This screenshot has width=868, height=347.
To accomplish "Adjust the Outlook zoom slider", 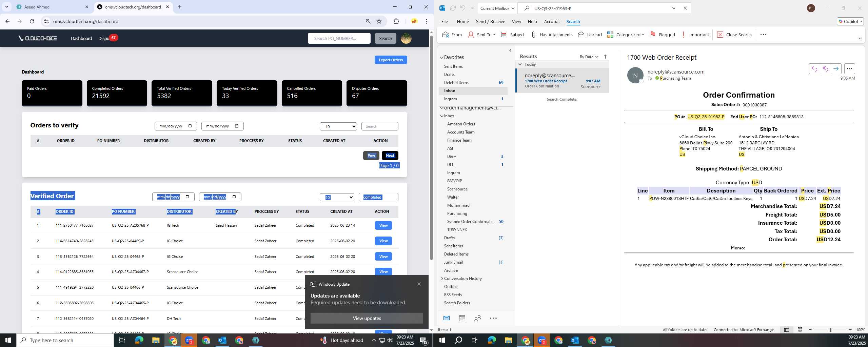I will [x=830, y=330].
